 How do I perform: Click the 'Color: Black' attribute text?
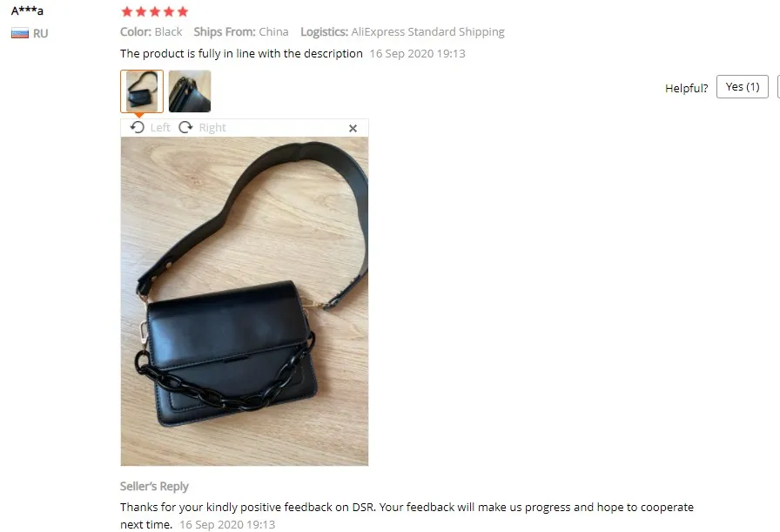pyautogui.click(x=151, y=32)
